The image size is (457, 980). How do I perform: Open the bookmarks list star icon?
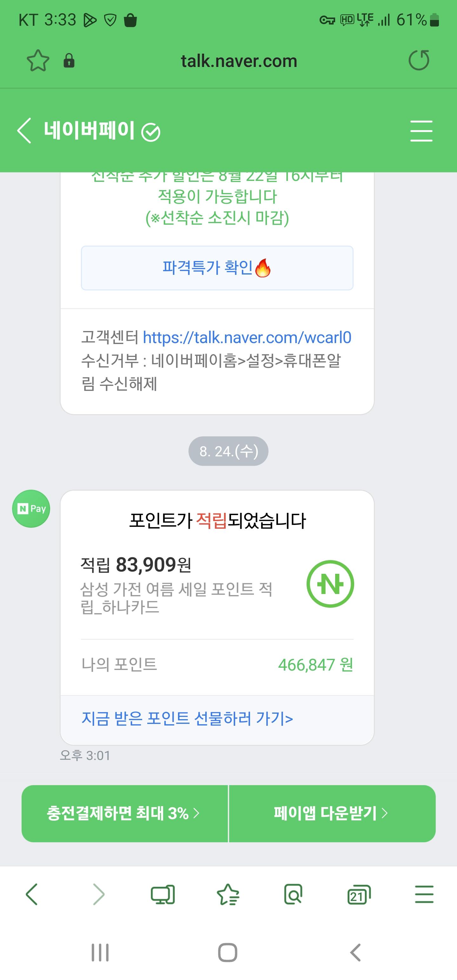tap(228, 894)
